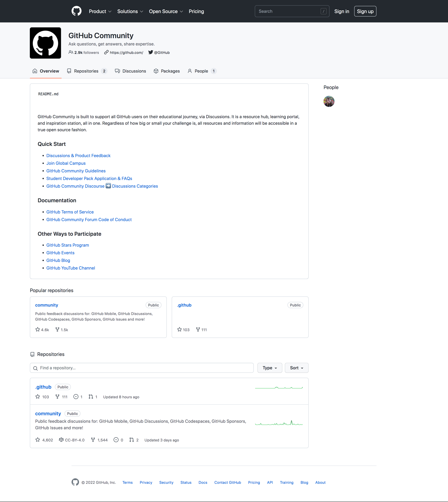Click the followers people icon

[71, 52]
